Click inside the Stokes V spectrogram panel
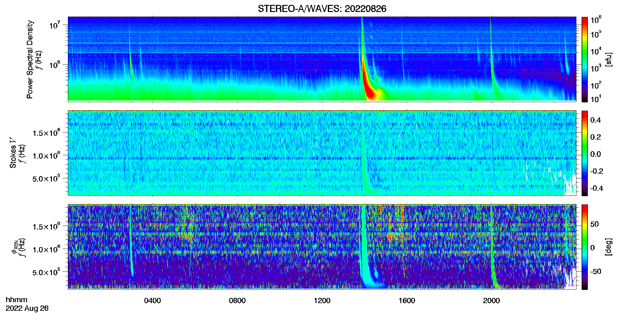This screenshot has height=332, width=644. (x=322, y=153)
